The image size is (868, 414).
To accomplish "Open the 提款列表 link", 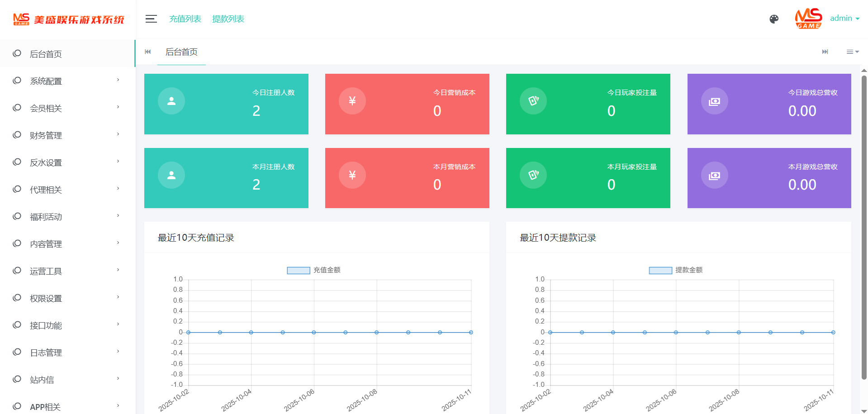I will (x=228, y=19).
